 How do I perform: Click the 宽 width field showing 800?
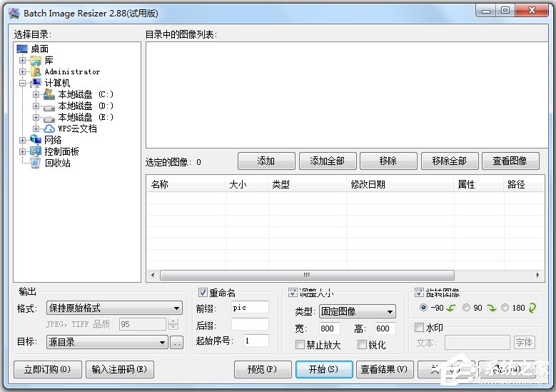click(330, 328)
